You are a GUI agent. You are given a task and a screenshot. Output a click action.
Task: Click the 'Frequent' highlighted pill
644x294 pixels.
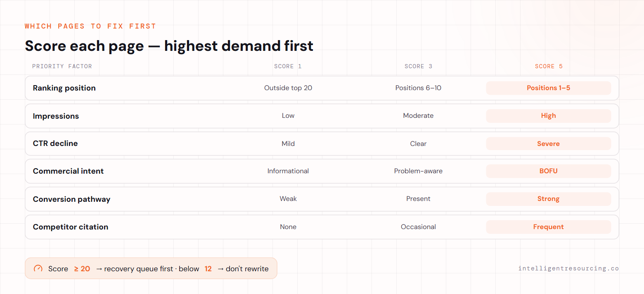pyautogui.click(x=549, y=227)
